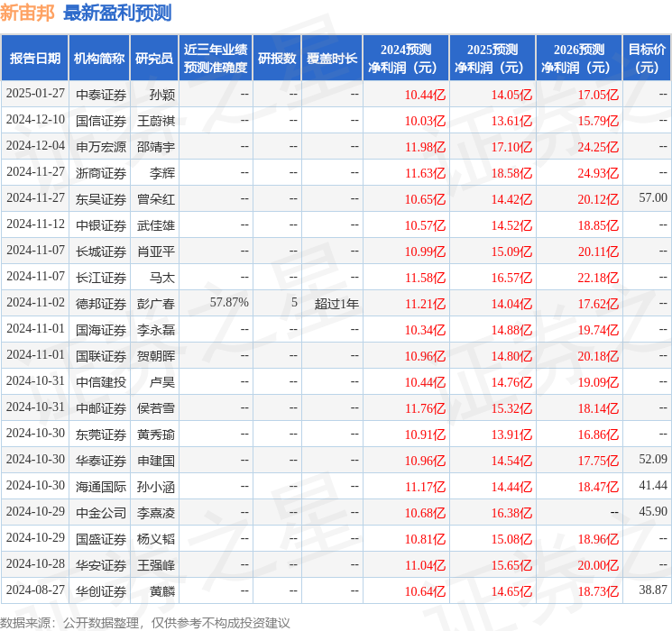Screen dimensions: 672x631
Task: Click the 新宙邦 stock name title
Action: pos(27,13)
